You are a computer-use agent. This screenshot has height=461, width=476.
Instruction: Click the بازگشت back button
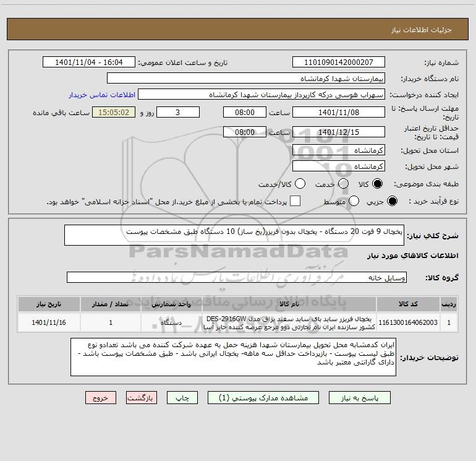click(x=142, y=398)
